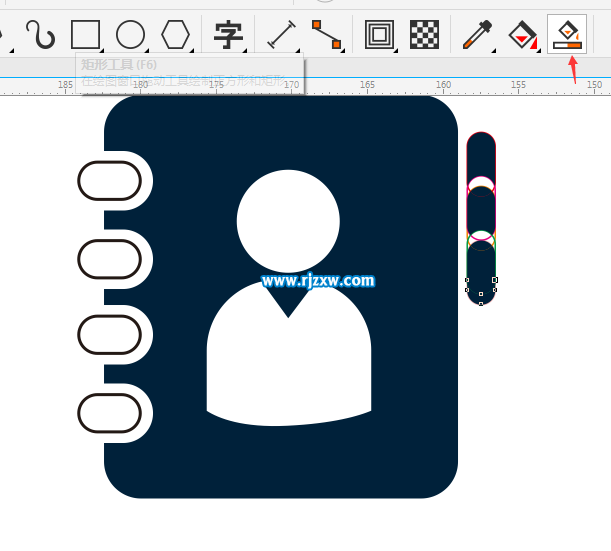Select the topmost dark pill shape on the right
This screenshot has width=611, height=551.
click(x=481, y=153)
